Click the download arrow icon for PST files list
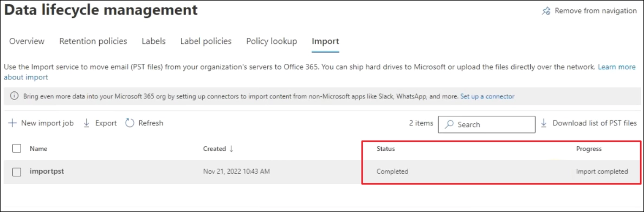644x212 pixels. 544,123
